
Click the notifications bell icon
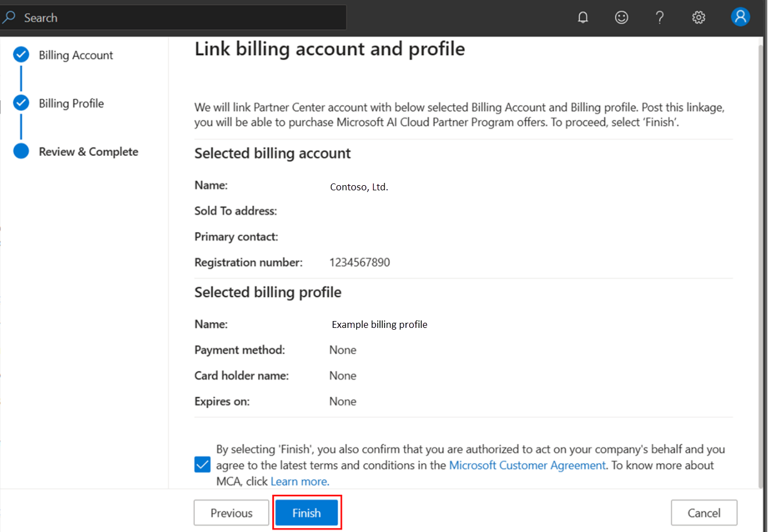point(583,18)
